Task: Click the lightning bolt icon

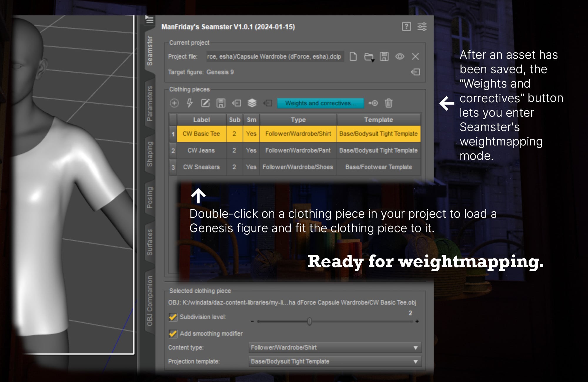Action: point(190,103)
